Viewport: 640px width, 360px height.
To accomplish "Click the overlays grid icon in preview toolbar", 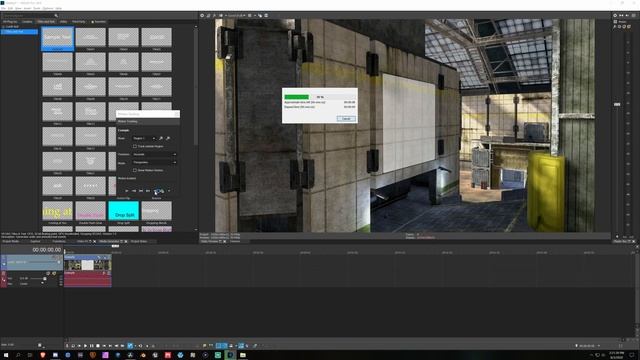I will click(250, 16).
